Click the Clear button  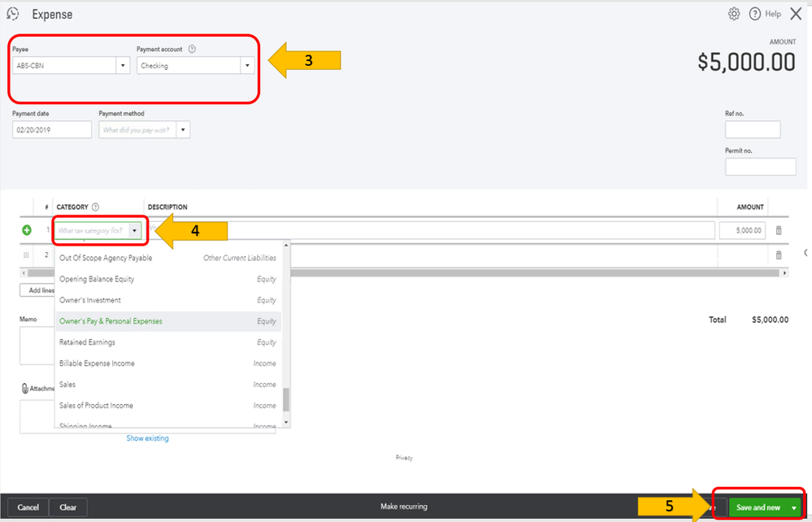[x=67, y=507]
